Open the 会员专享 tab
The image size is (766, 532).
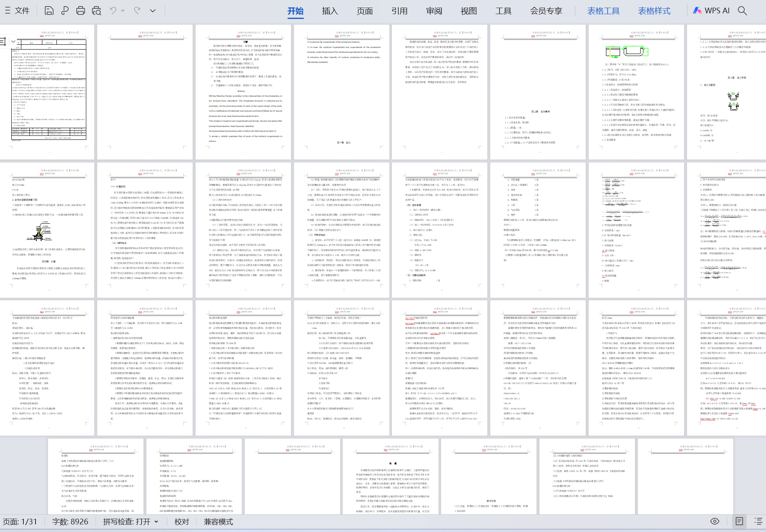(546, 11)
